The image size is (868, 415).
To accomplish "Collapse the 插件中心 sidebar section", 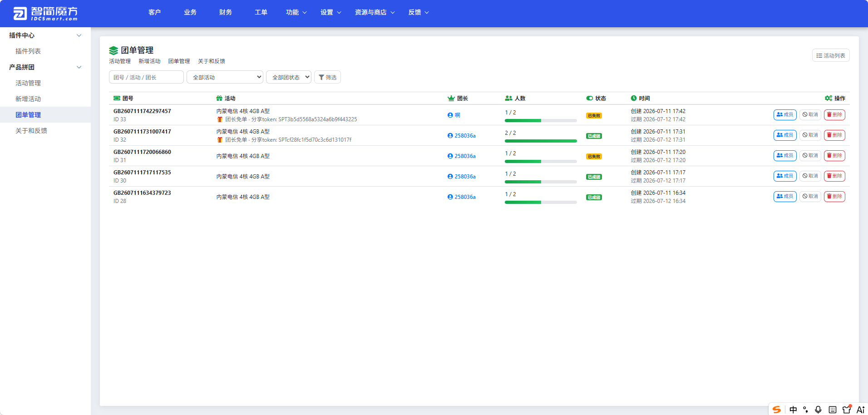I will (x=45, y=35).
